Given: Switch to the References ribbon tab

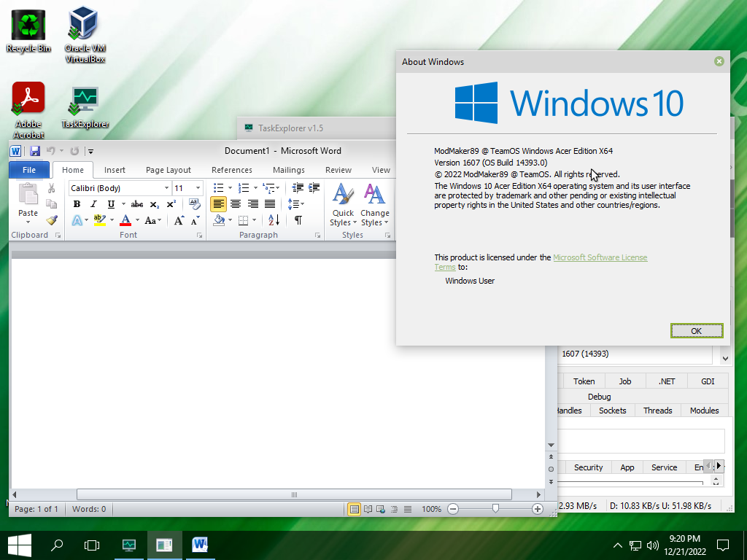Looking at the screenshot, I should pyautogui.click(x=232, y=170).
